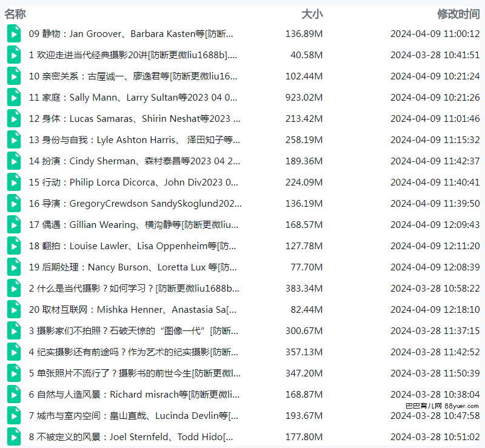This screenshot has height=448, width=485.
Task: Open file 16 导演：GregoryCrewdson SandySkoglund
Action: click(x=135, y=204)
